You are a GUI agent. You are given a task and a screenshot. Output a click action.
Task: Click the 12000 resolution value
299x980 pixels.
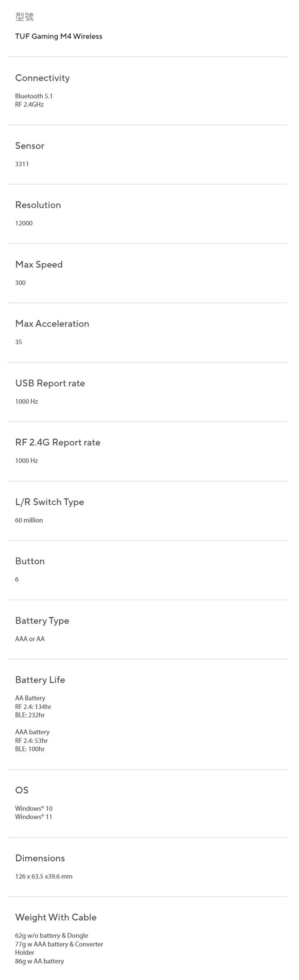[x=24, y=223]
